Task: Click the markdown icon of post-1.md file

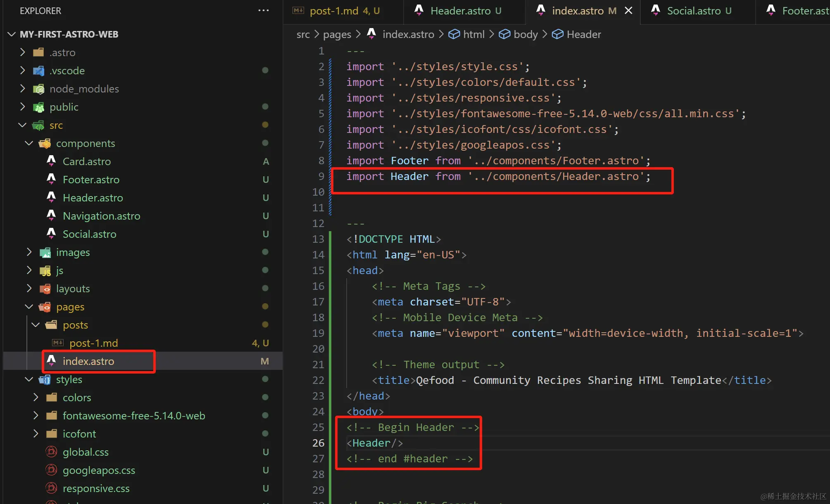Action: pos(58,343)
